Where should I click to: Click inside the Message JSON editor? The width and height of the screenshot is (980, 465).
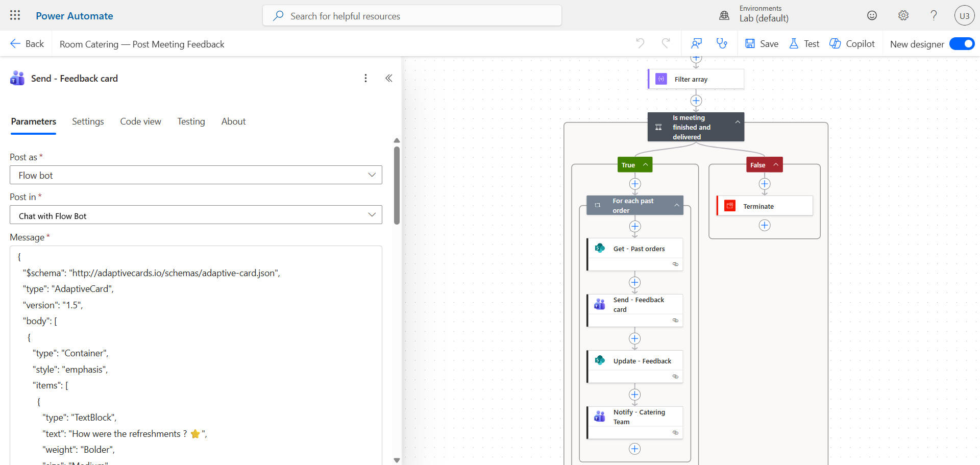(196, 355)
